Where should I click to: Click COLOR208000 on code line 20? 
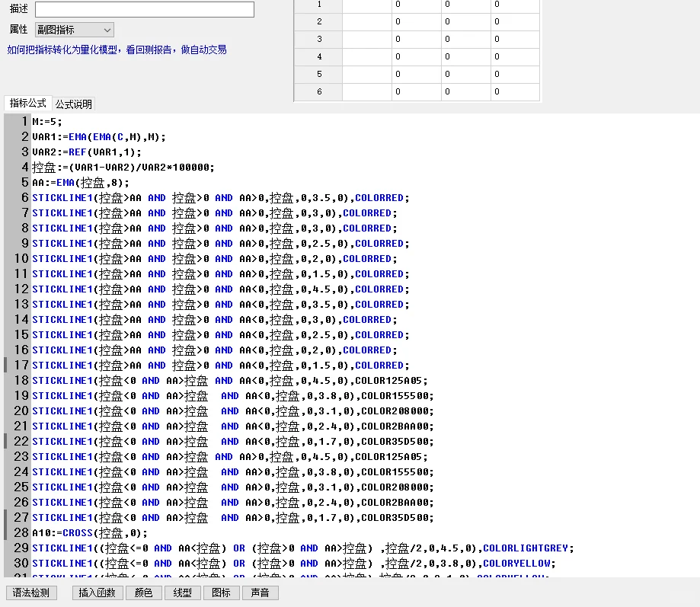395,411
